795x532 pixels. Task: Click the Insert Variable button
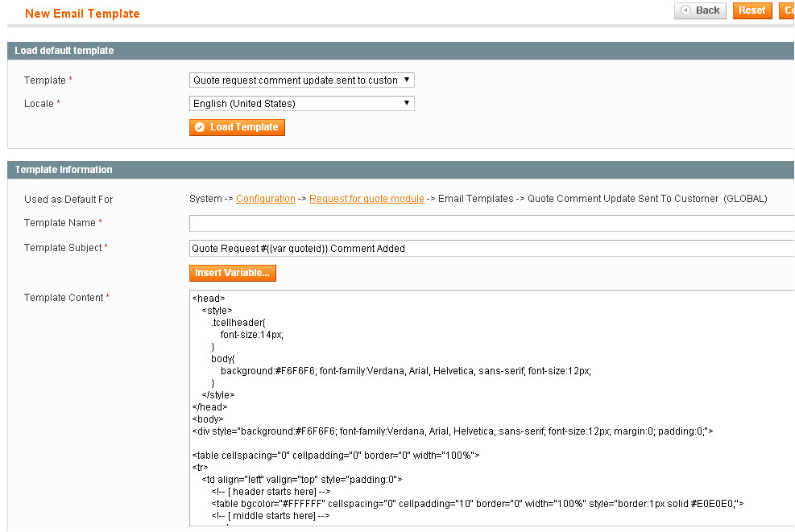coord(232,273)
